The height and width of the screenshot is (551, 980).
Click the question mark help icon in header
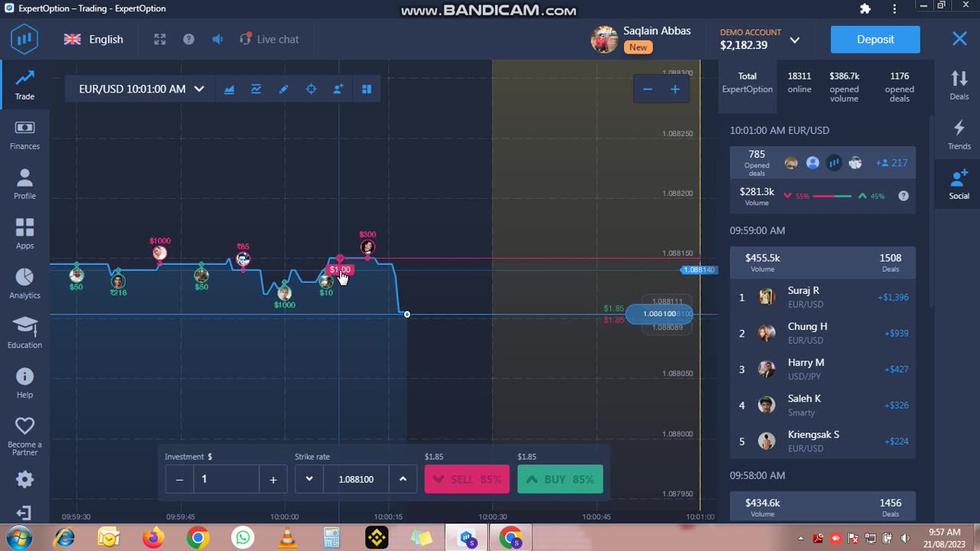[x=188, y=39]
